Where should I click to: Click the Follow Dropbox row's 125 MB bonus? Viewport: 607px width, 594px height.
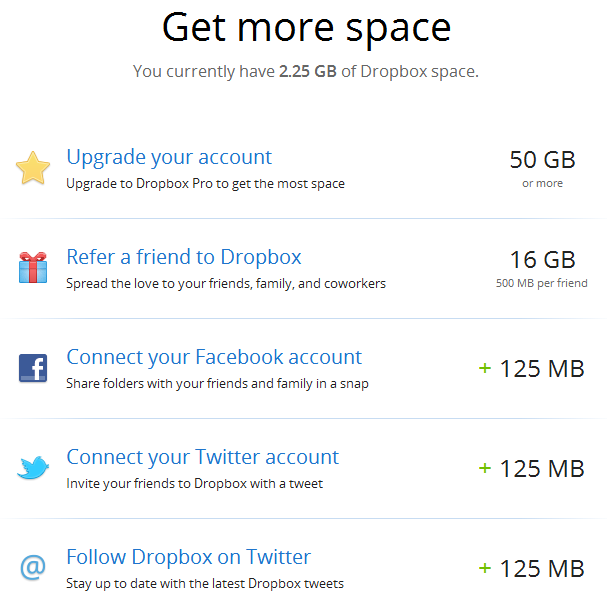pos(531,568)
